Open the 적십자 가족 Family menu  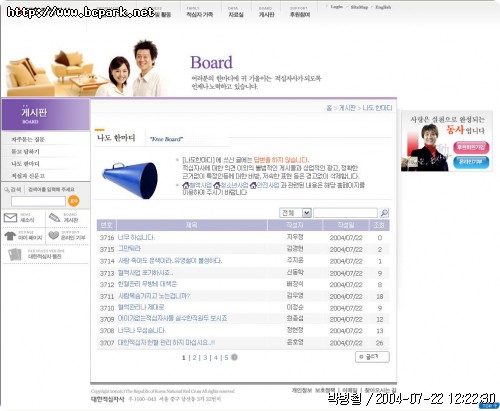[200, 12]
